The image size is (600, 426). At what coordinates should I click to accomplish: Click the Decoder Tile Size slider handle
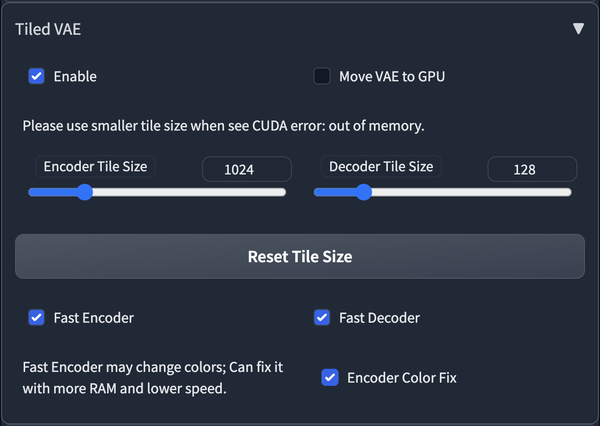coord(364,192)
